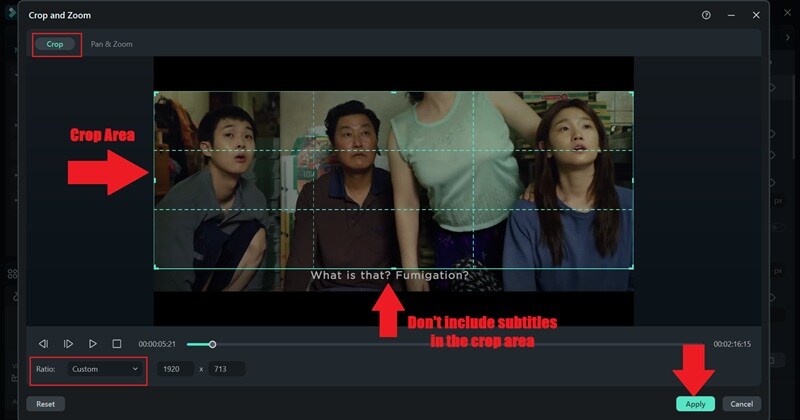Viewport: 800px width, 420px height.
Task: Click the bottom-left crop corner handle
Action: (x=156, y=266)
